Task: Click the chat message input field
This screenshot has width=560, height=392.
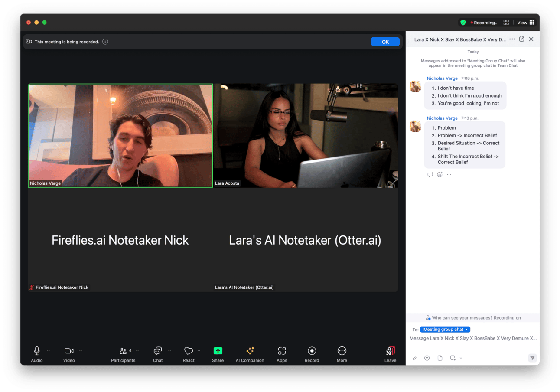Action: coord(472,339)
